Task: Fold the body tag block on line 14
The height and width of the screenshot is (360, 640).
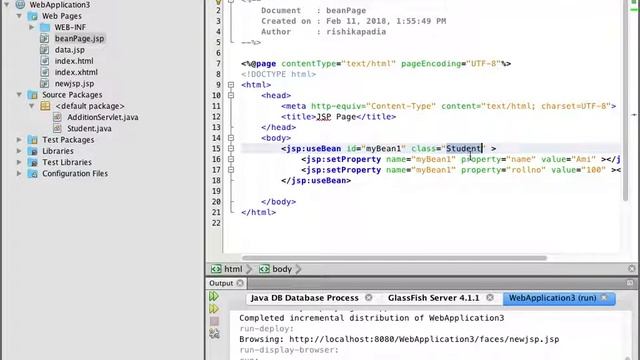Action: 231,138
